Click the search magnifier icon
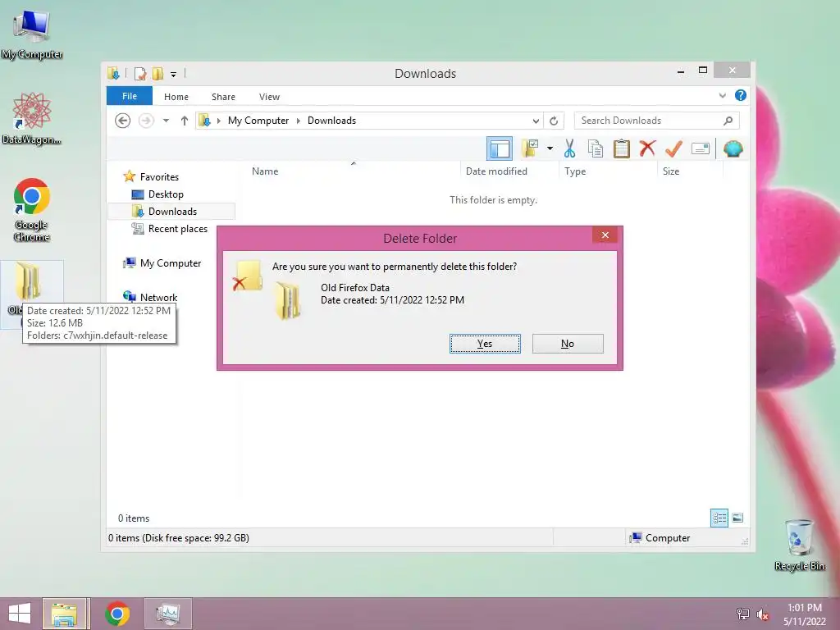 tap(728, 121)
